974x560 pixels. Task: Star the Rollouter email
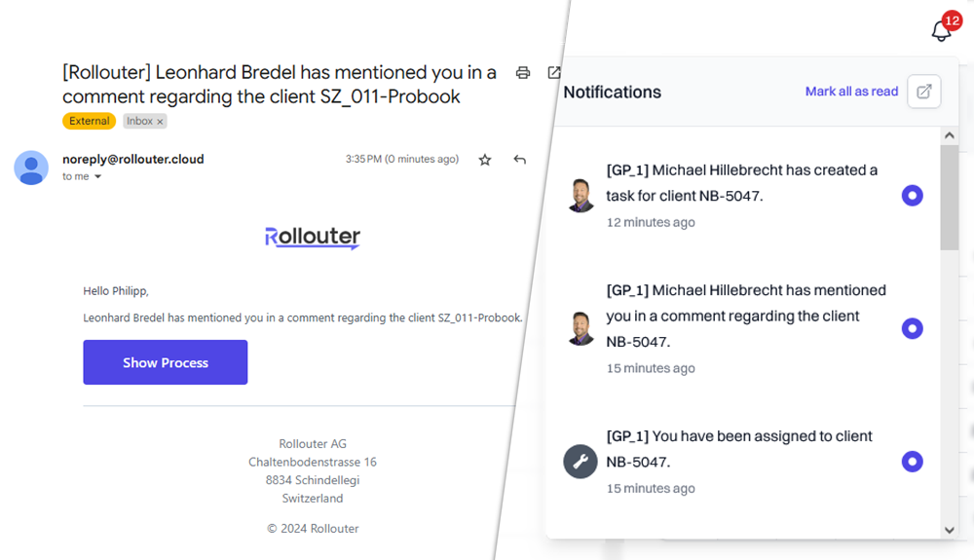click(485, 160)
